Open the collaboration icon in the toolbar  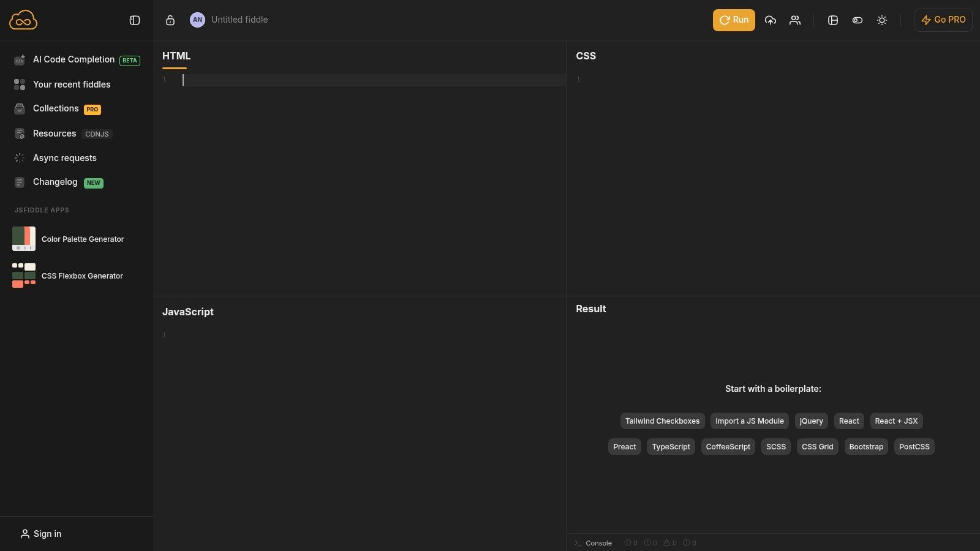[794, 20]
